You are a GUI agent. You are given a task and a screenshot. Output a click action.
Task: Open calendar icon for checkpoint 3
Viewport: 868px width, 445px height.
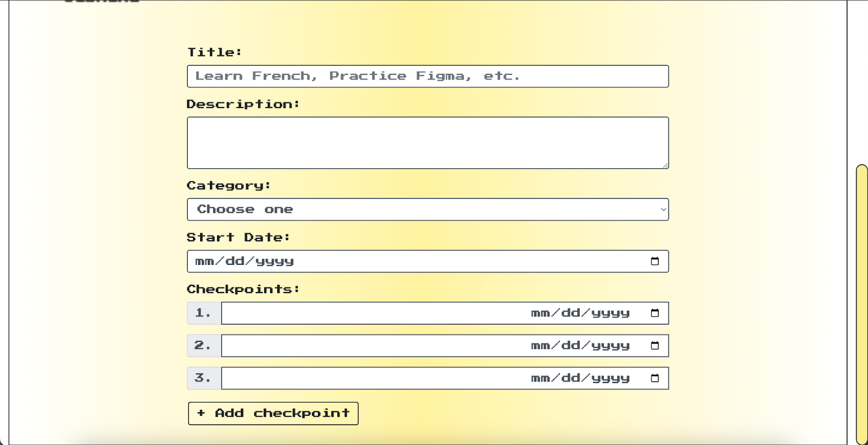(x=655, y=378)
